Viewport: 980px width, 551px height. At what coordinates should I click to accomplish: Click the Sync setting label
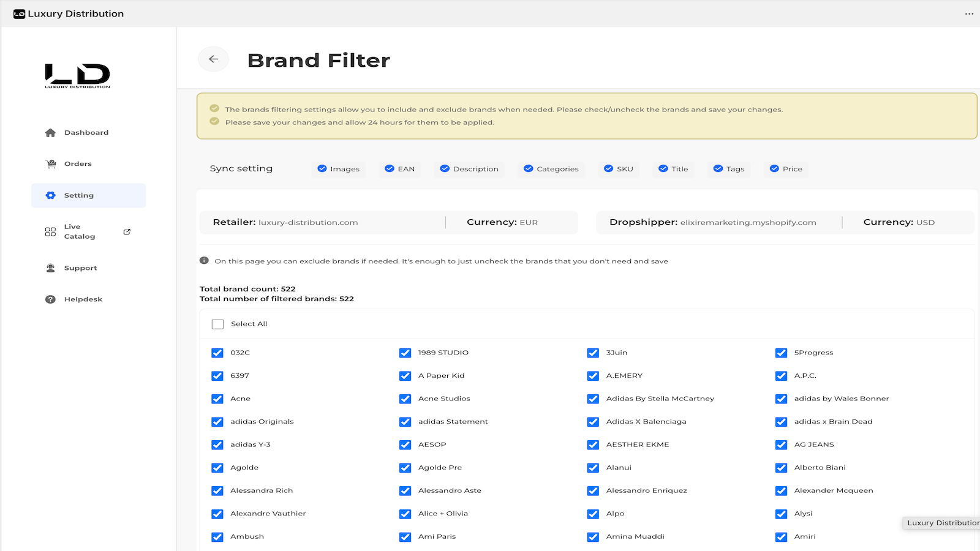[241, 168]
